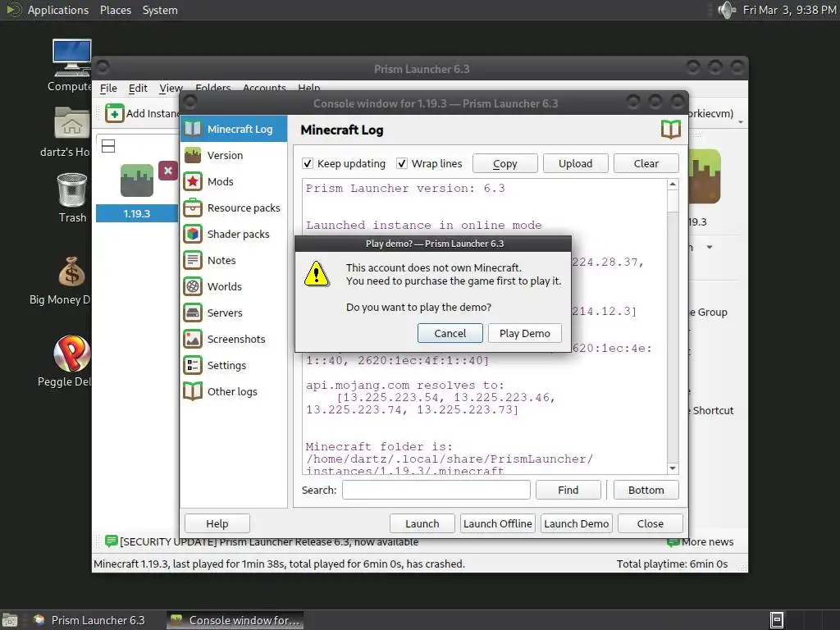Click the Play Demo button
The height and width of the screenshot is (630, 840).
pyautogui.click(x=524, y=333)
